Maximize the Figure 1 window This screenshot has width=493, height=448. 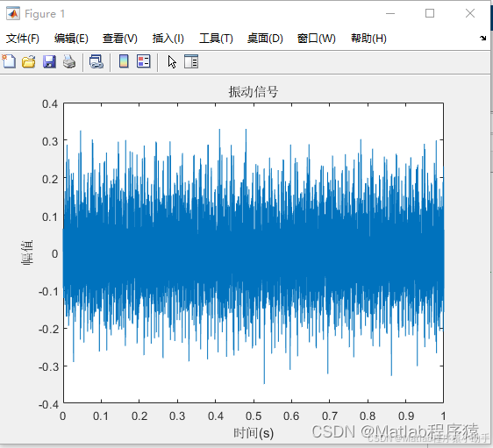(430, 13)
